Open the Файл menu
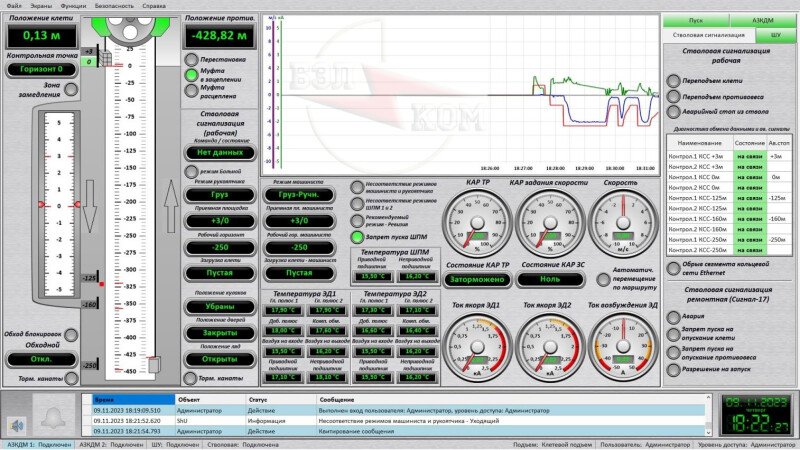The height and width of the screenshot is (450, 800). pyautogui.click(x=13, y=6)
